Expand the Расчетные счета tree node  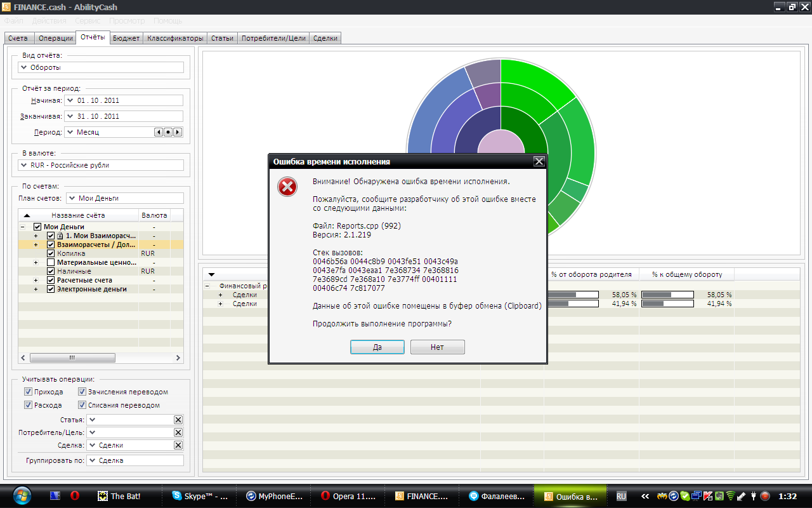point(36,280)
